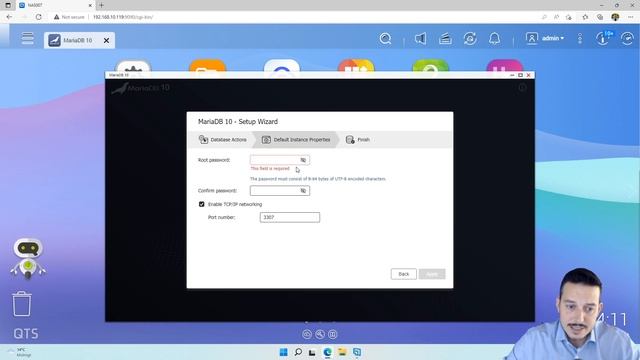
Task: Open browser collections icon
Action: pyautogui.click(x=600, y=17)
